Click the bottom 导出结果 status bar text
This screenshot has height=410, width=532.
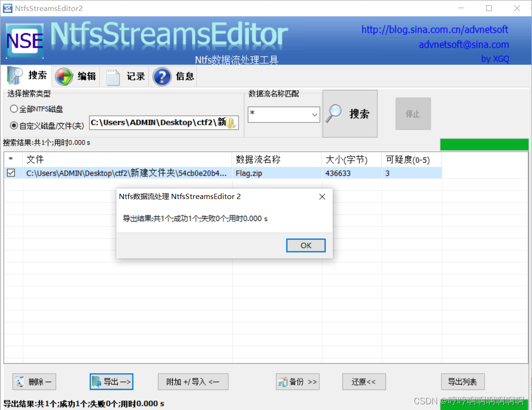tap(83, 404)
